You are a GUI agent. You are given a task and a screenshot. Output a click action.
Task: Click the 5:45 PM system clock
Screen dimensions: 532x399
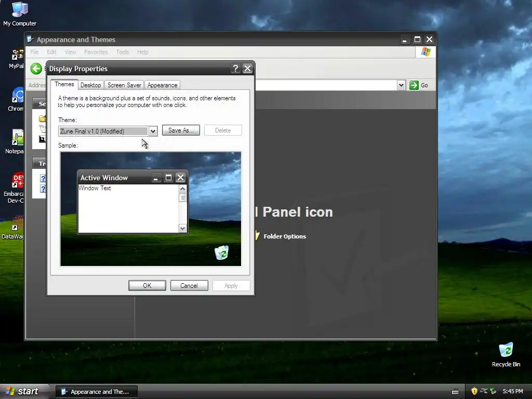(513, 391)
